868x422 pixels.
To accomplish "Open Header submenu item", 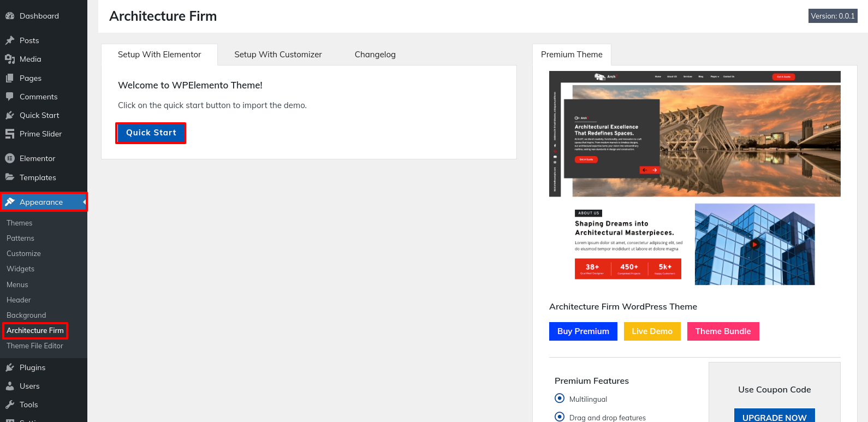I will [x=19, y=300].
